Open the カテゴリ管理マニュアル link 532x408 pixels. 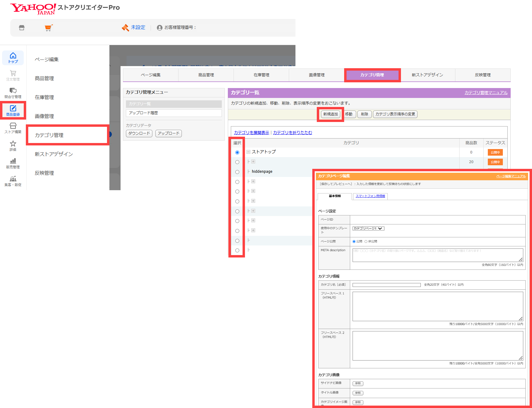pos(486,93)
